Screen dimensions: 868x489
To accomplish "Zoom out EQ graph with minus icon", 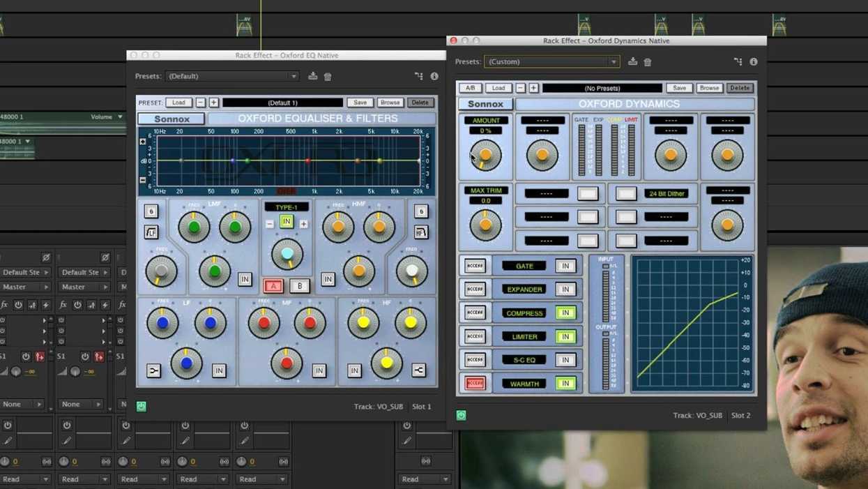I will point(143,180).
